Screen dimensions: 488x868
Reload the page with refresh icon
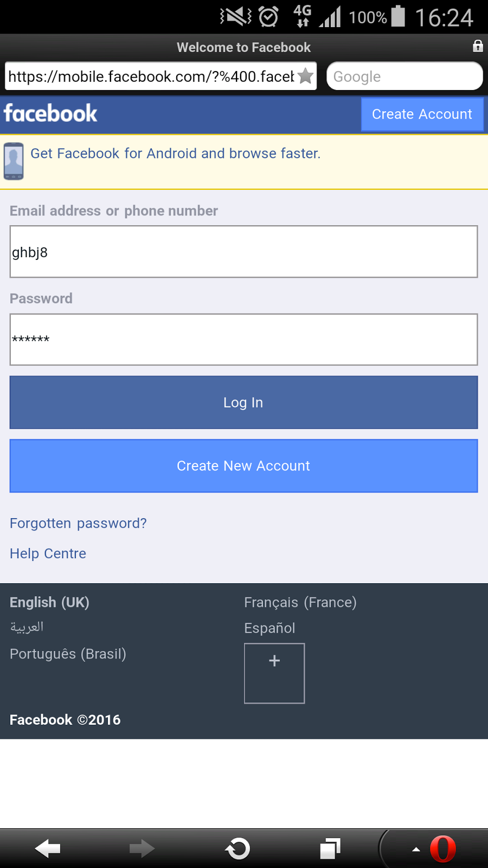click(x=237, y=849)
